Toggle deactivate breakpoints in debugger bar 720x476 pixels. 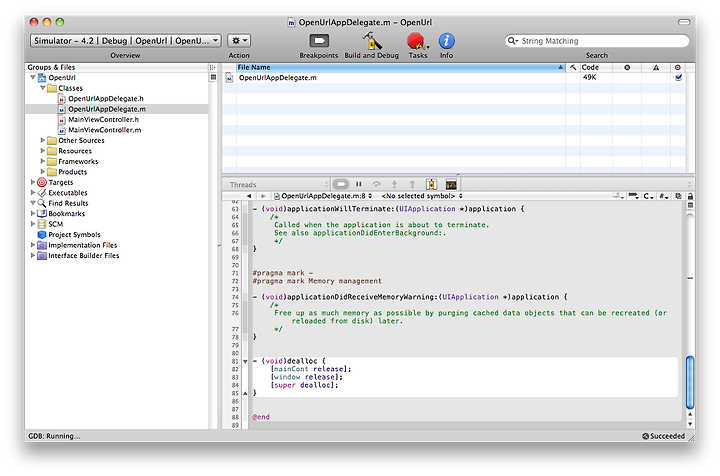pyautogui.click(x=341, y=184)
